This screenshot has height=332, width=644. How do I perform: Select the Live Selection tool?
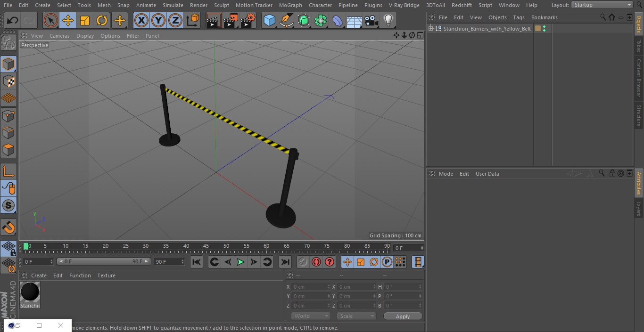click(x=51, y=21)
